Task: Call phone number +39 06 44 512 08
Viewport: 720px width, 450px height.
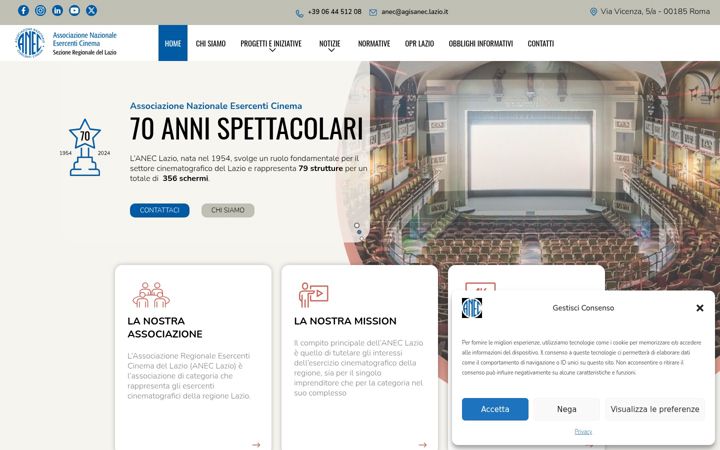Action: (334, 12)
